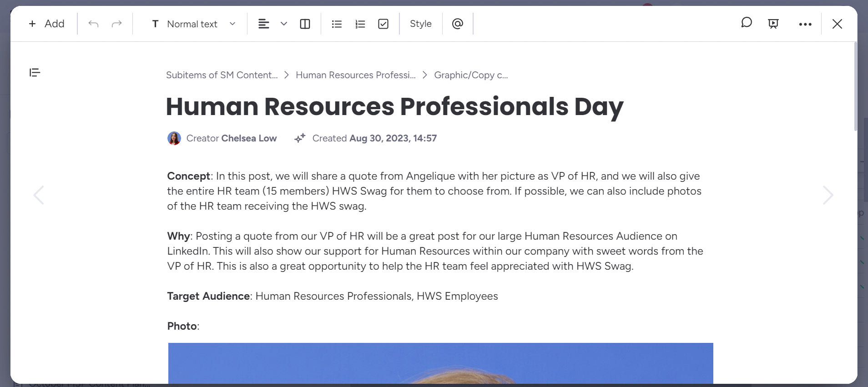Image resolution: width=868 pixels, height=387 pixels.
Task: Click the embedded photo image
Action: [440, 363]
